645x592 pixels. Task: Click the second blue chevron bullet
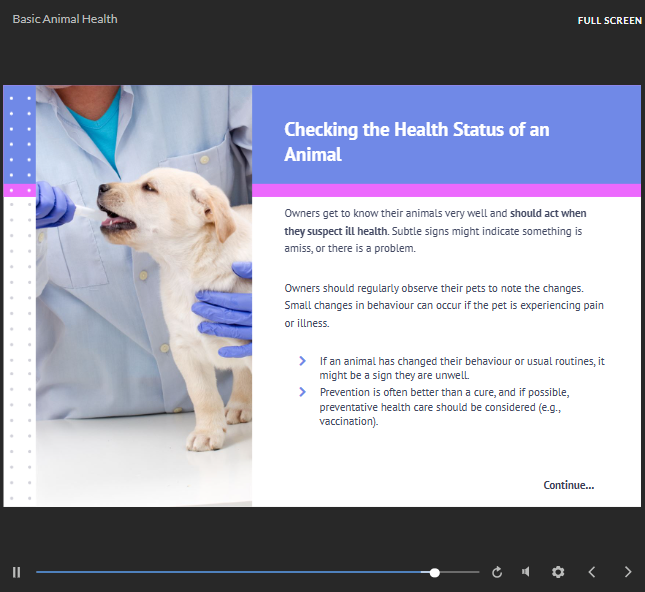coord(302,391)
